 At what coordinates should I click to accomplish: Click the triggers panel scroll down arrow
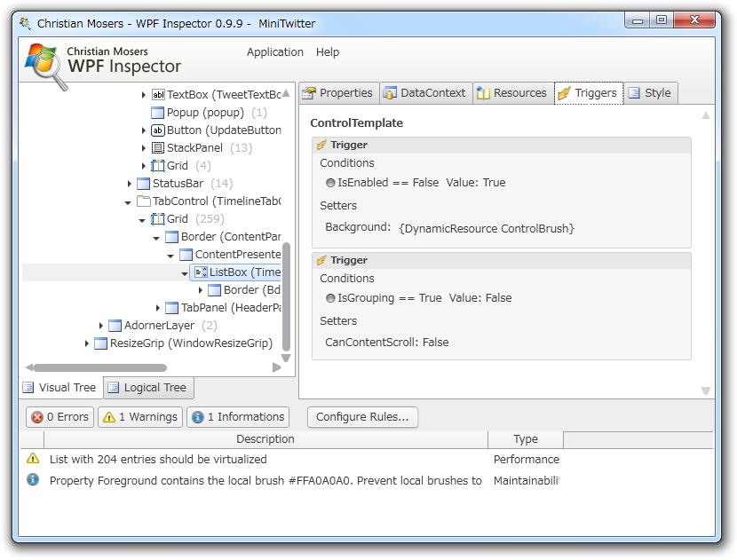pos(706,390)
